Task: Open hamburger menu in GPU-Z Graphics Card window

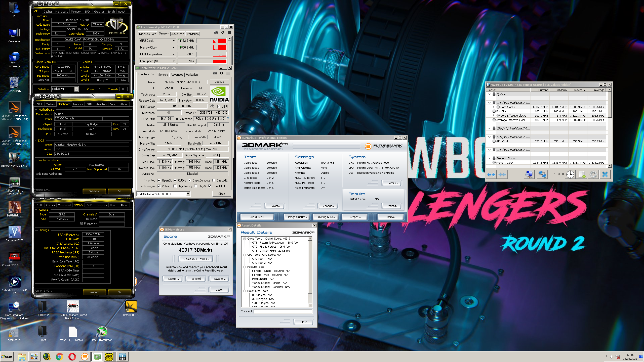Action: click(228, 73)
